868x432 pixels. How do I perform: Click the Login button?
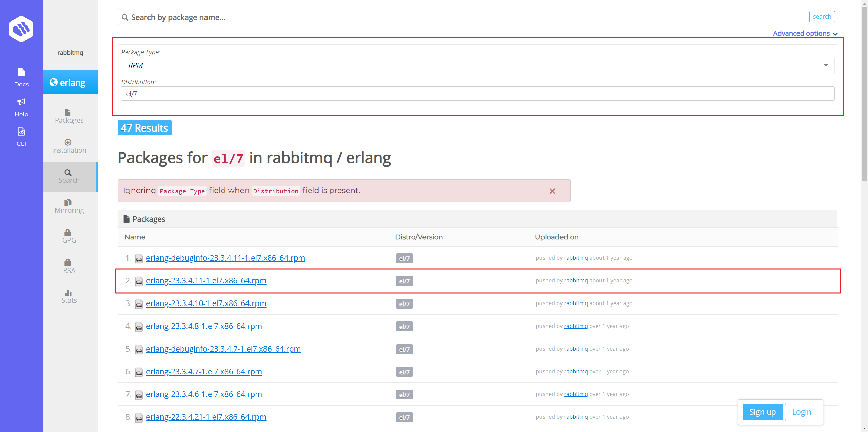coord(802,412)
